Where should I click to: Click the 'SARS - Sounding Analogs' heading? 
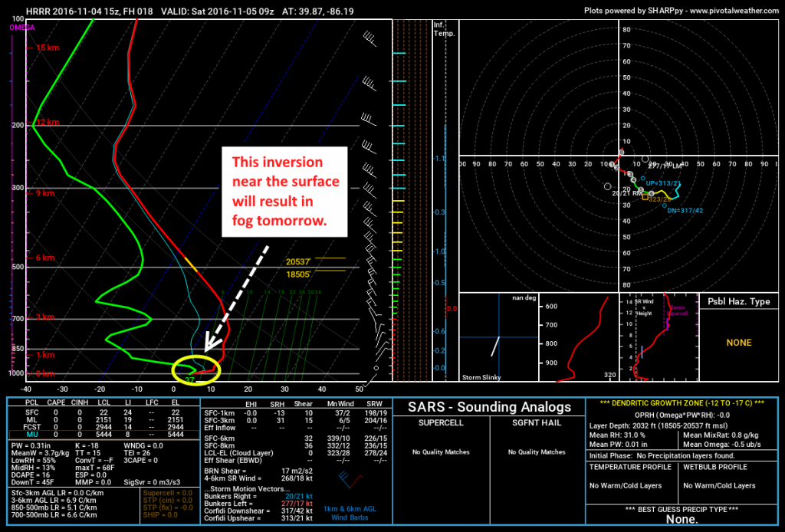click(489, 407)
